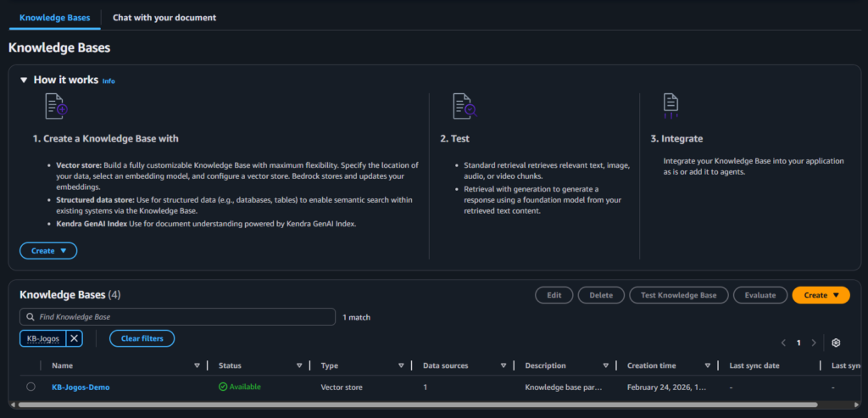Switch to Chat with your document tab

(x=164, y=17)
